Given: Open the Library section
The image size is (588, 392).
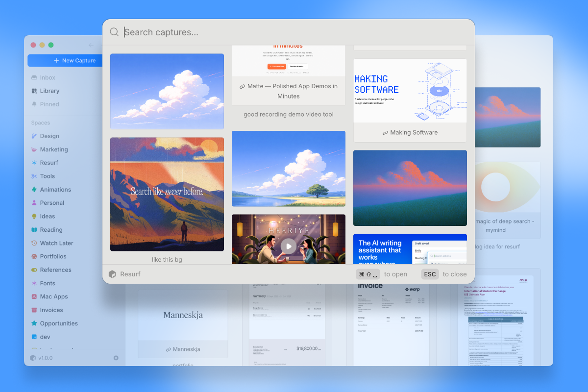Looking at the screenshot, I should (49, 91).
